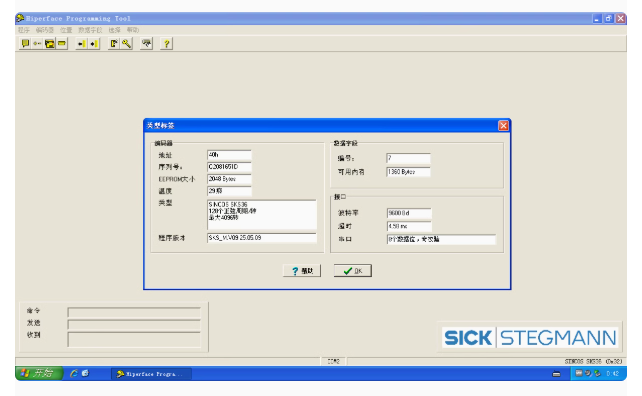Click the small dot-and-dash connector toolbar icon

(37, 43)
